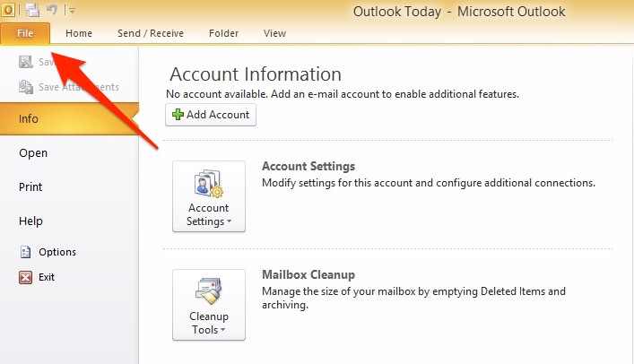Screen dimensions: 634x364
Task: Click the Mailbox Cleanup section title
Action: coord(308,274)
